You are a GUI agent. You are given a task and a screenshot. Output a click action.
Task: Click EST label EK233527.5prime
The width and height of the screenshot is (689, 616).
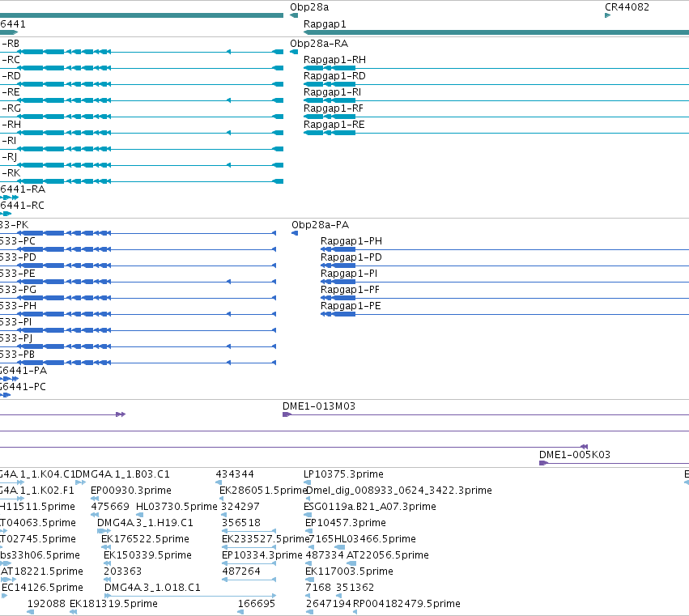(x=266, y=540)
